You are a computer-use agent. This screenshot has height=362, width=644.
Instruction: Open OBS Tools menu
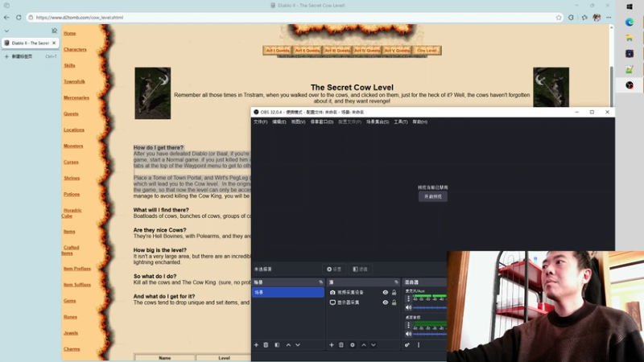[x=401, y=122]
